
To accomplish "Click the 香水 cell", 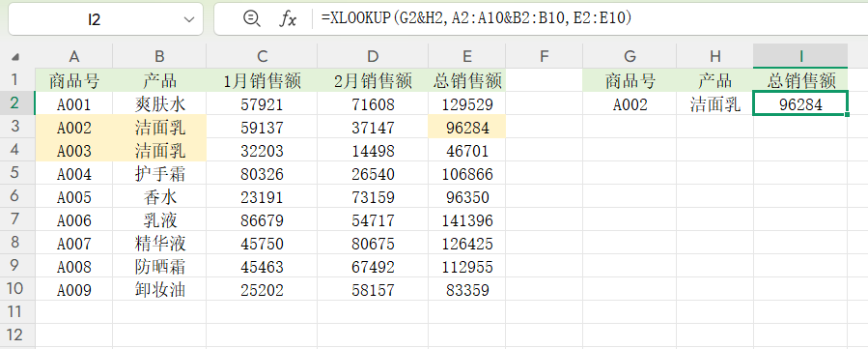I will 159,196.
